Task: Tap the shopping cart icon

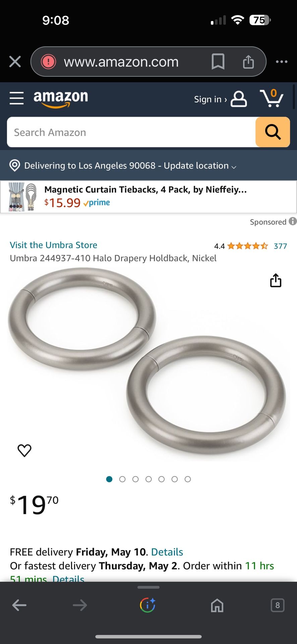Action: (x=272, y=98)
